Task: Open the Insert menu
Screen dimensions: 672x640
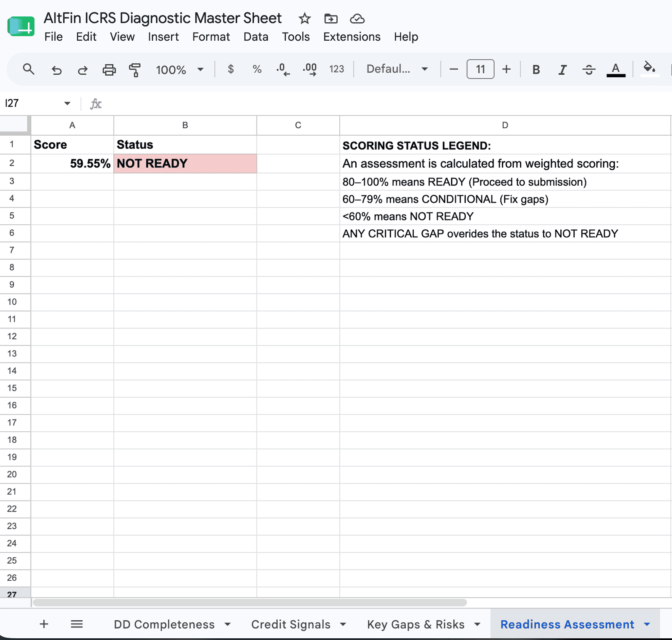Action: pyautogui.click(x=163, y=37)
